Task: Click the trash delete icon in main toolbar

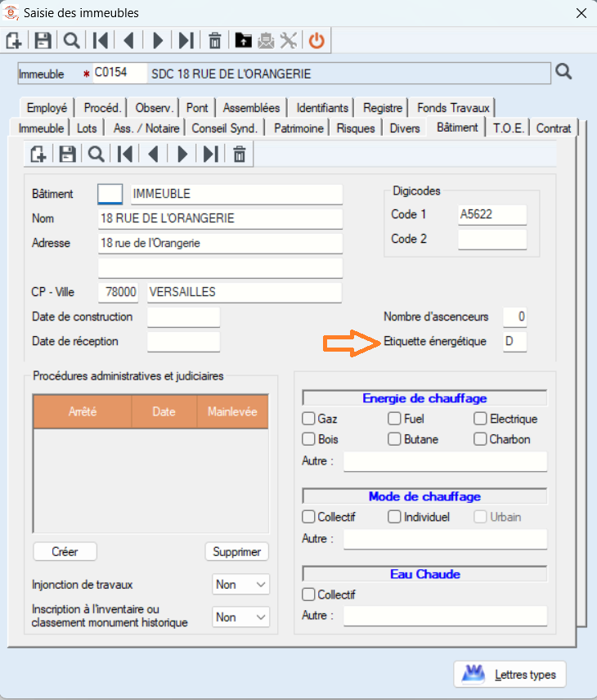Action: click(x=215, y=41)
